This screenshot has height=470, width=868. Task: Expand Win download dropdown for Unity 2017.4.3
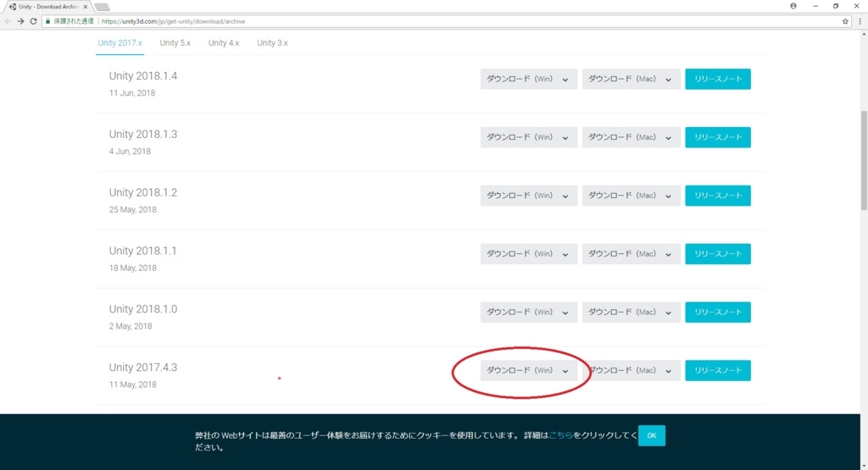(528, 370)
